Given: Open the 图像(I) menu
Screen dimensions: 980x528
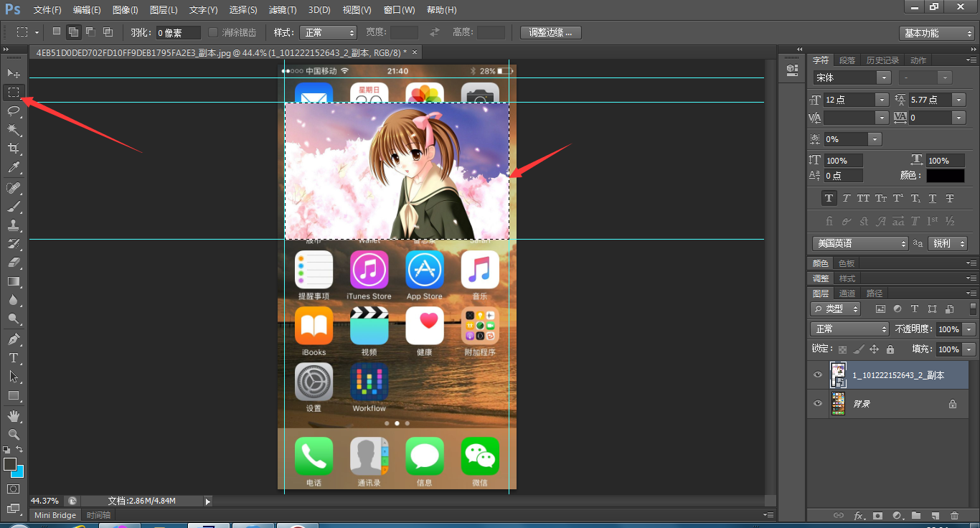Looking at the screenshot, I should point(126,10).
